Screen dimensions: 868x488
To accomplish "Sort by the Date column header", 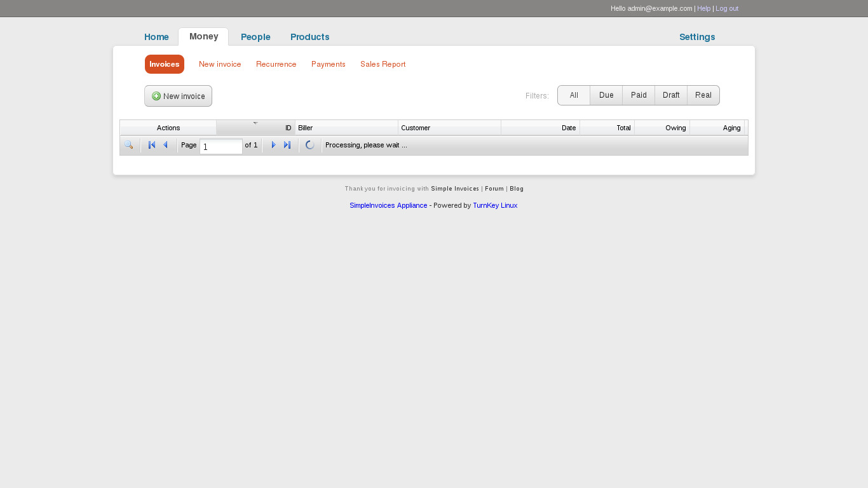I will click(x=540, y=128).
